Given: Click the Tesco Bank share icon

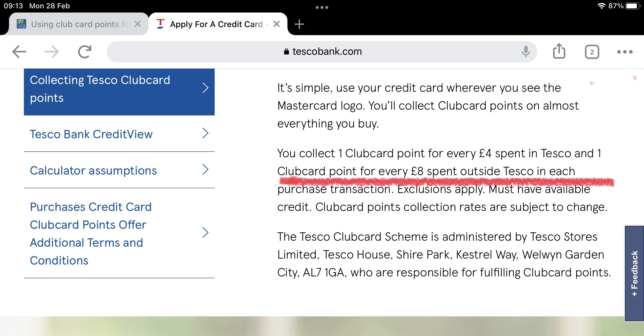Looking at the screenshot, I should 558,52.
